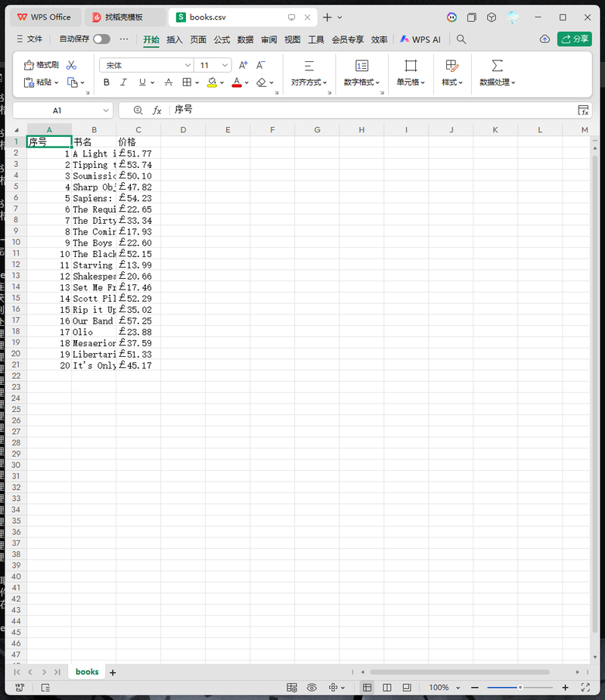605x700 pixels.
Task: Apply strikethrough formatting
Action: 169,82
